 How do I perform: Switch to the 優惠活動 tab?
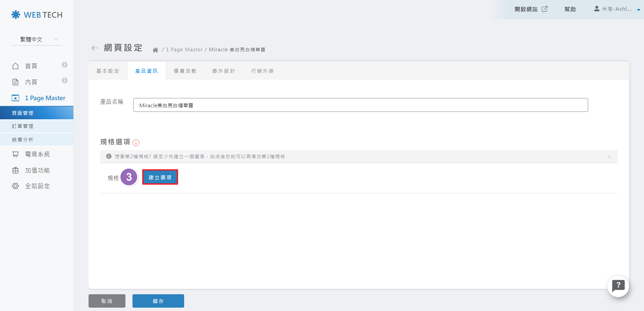[x=185, y=71]
